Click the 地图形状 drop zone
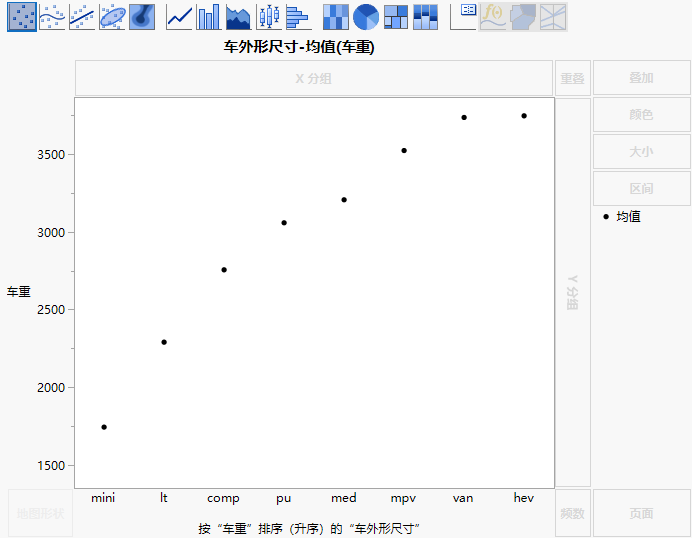The image size is (692, 538). 40,513
